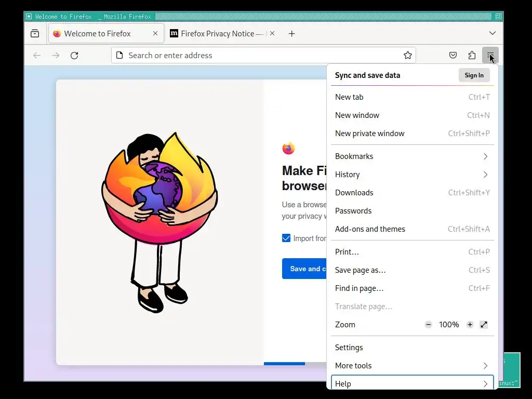
Task: Click the Firefox logo above the headline
Action: [288, 148]
